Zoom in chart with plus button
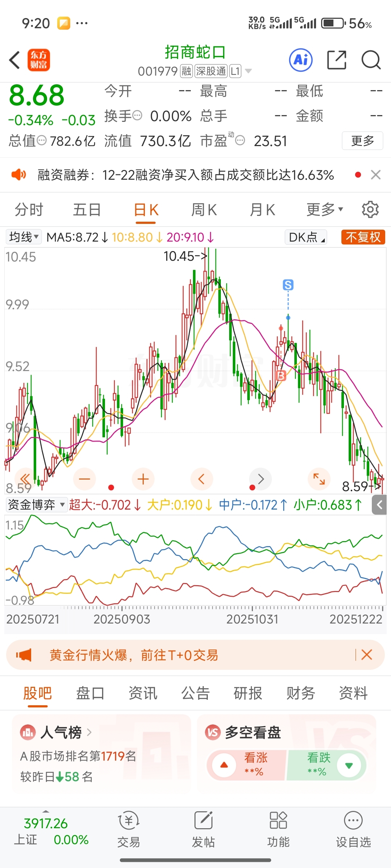The height and width of the screenshot is (868, 391). click(143, 479)
